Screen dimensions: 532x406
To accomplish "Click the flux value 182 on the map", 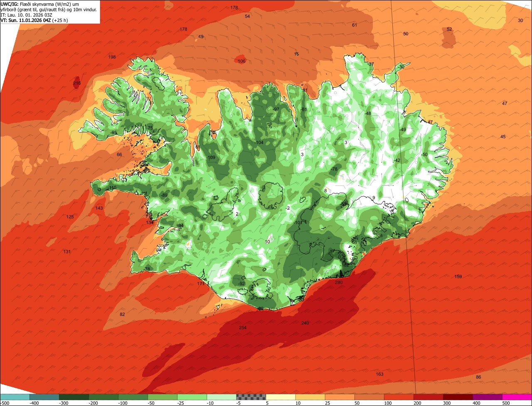I will coord(345,265).
